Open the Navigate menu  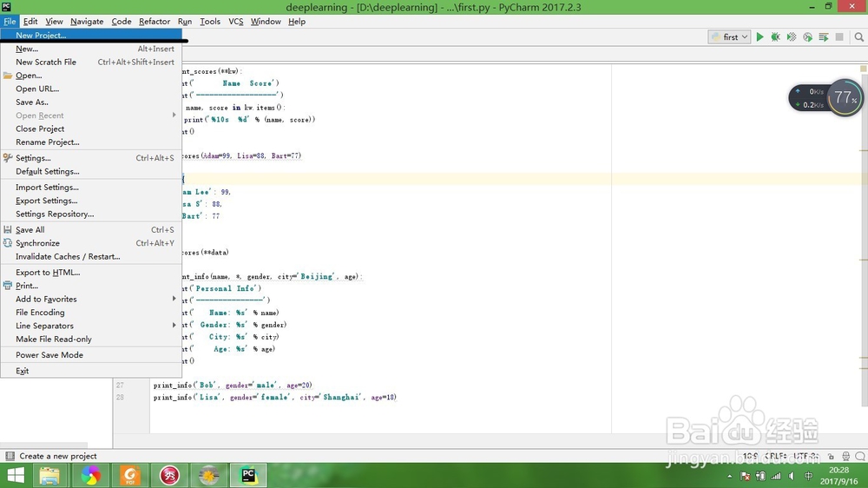87,21
